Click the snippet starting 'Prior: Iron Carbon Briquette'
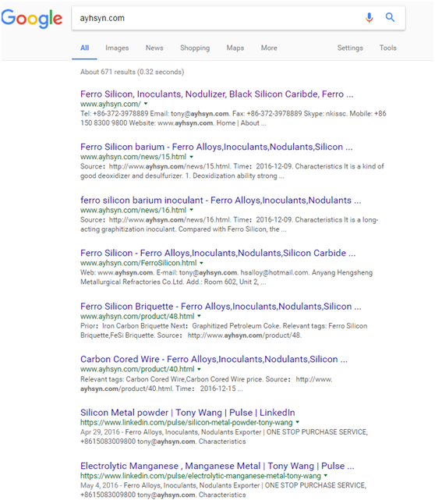The height and width of the screenshot is (504, 435). click(x=224, y=331)
